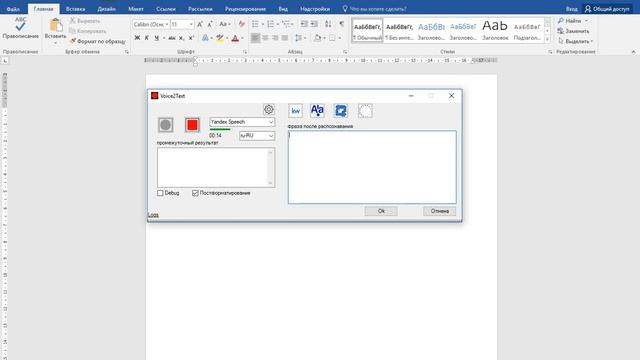Screen dimensions: 640x360
Task: Click the increase indent icon
Action: (x=314, y=24)
